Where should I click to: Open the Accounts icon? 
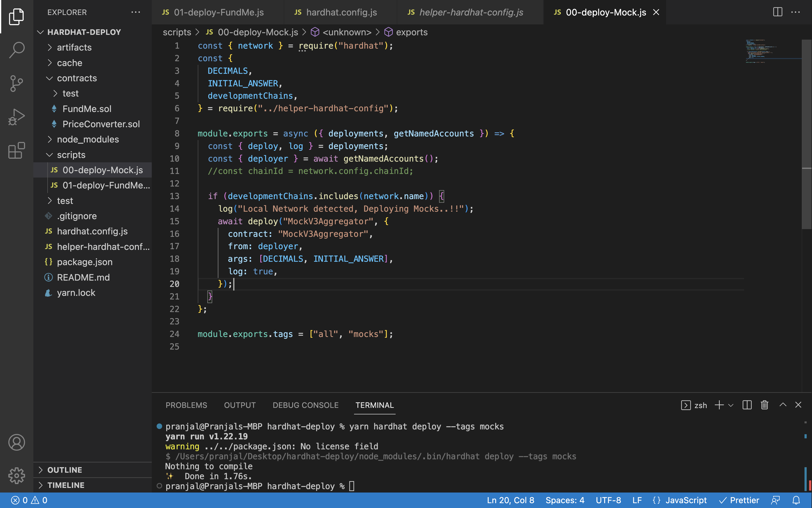[16, 442]
